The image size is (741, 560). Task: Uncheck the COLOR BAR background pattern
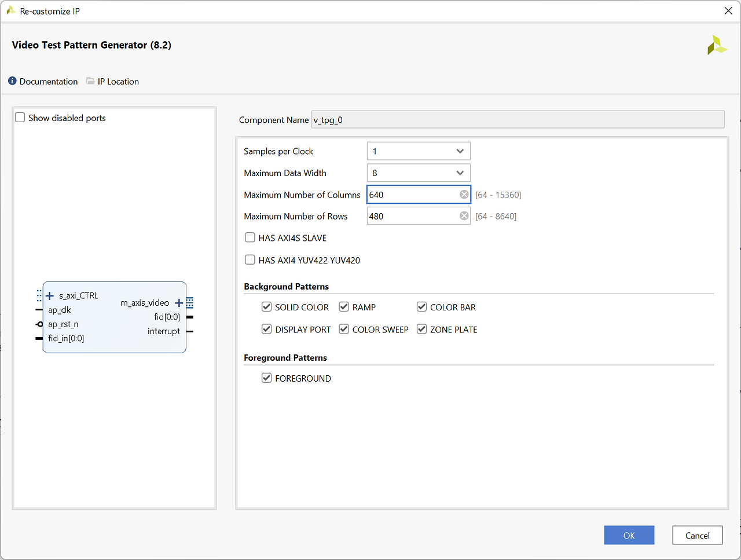pos(422,307)
